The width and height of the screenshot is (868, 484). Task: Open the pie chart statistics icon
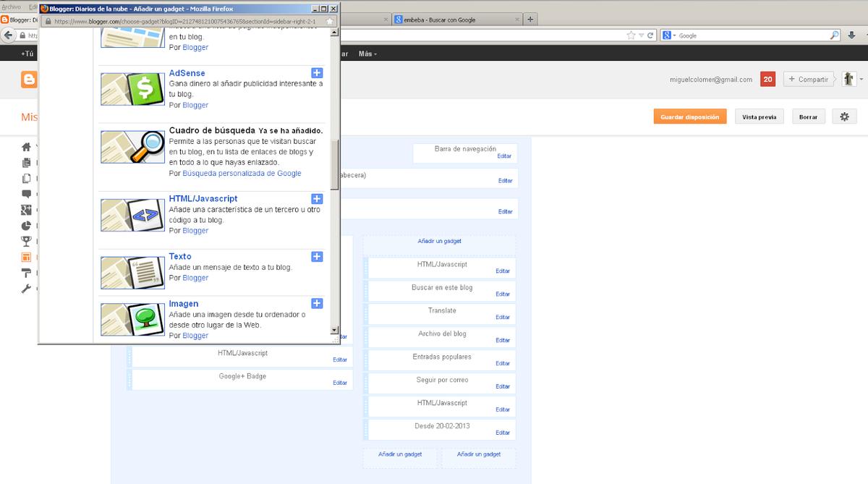(27, 226)
